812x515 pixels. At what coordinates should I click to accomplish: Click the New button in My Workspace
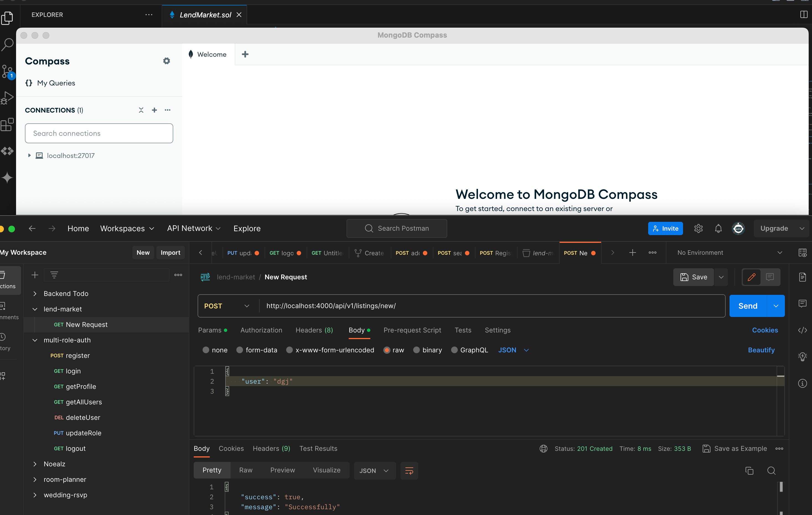coord(143,253)
